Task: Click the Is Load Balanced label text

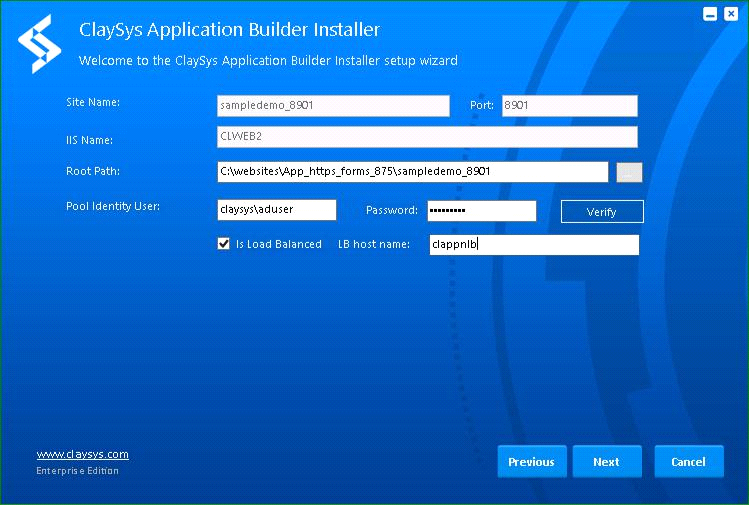Action: pyautogui.click(x=278, y=244)
